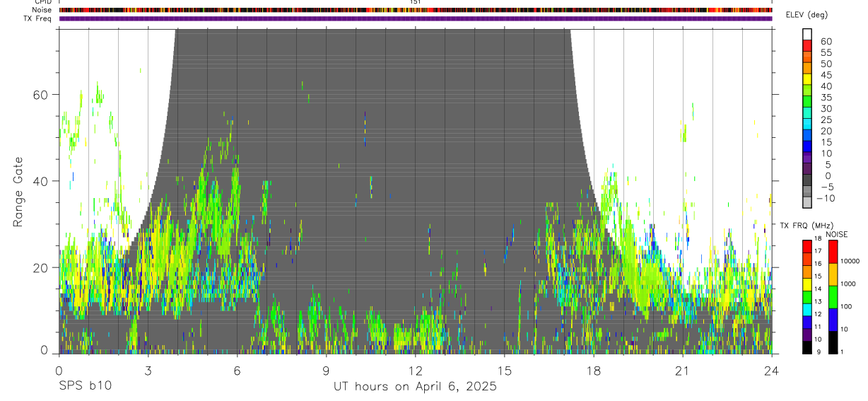Click the green 100 NOISE legend swatch
The image size is (868, 401).
coord(833,297)
